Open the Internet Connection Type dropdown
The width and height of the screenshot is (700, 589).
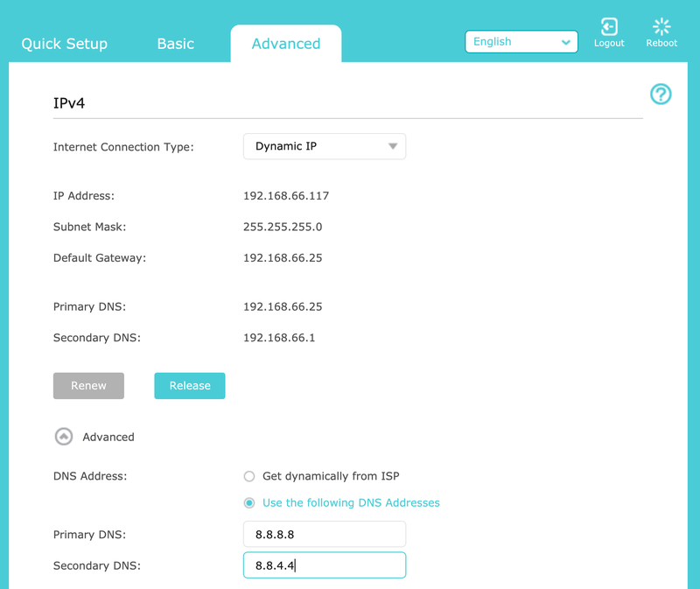(x=325, y=146)
